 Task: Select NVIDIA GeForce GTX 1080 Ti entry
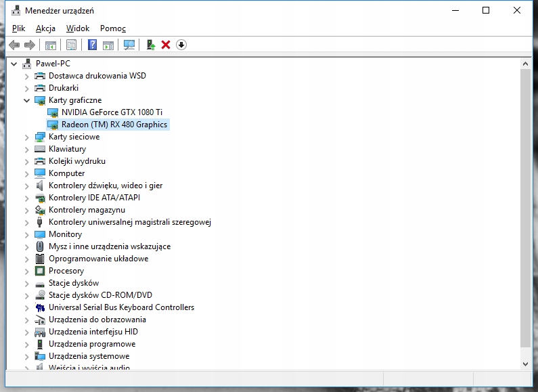click(112, 112)
